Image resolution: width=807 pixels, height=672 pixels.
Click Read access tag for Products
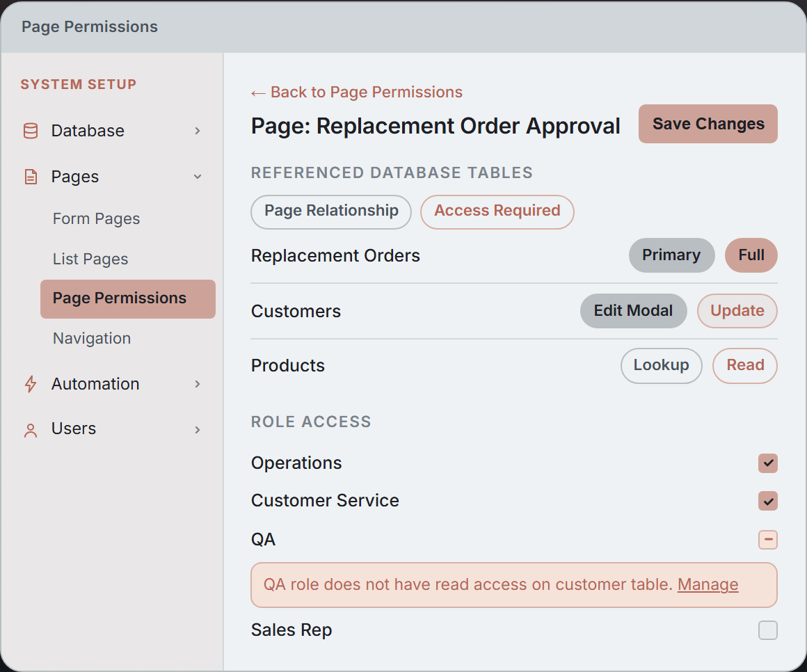coord(745,365)
